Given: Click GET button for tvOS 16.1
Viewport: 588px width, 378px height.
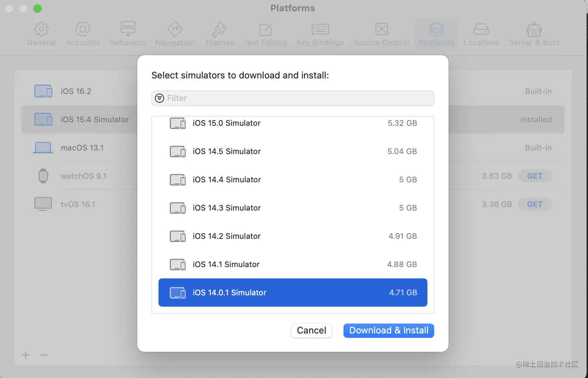Looking at the screenshot, I should click(535, 204).
